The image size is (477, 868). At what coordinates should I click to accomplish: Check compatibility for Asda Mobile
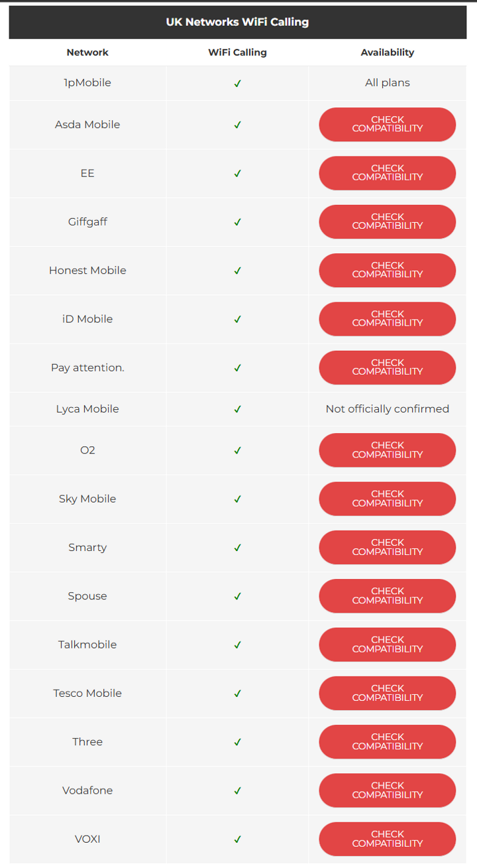[x=388, y=125]
